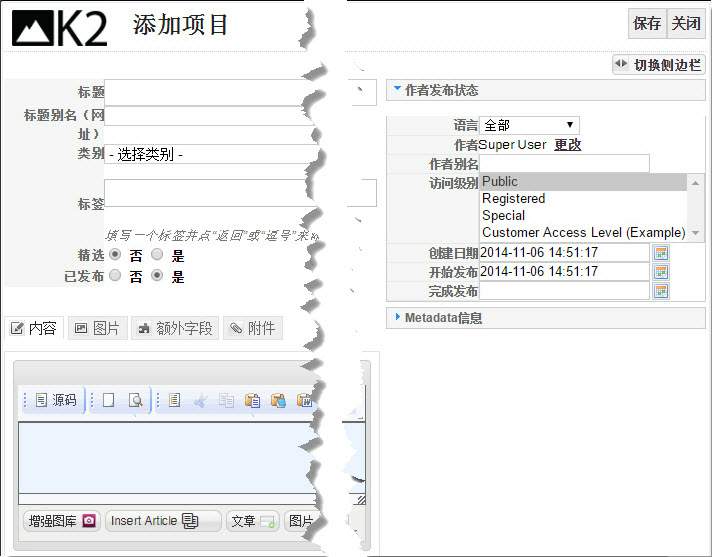This screenshot has height=557, width=712.
Task: Click the 更改 author link
Action: pyautogui.click(x=568, y=144)
